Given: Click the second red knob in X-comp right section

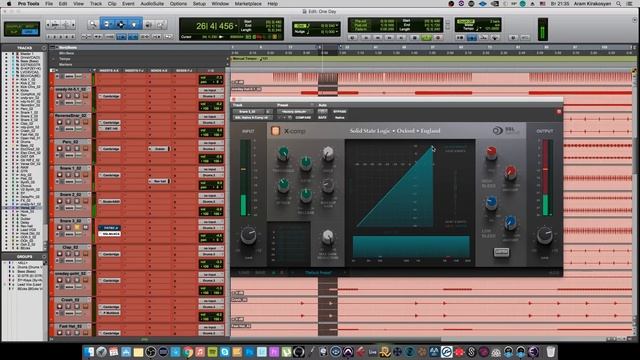Looking at the screenshot, I should [510, 173].
